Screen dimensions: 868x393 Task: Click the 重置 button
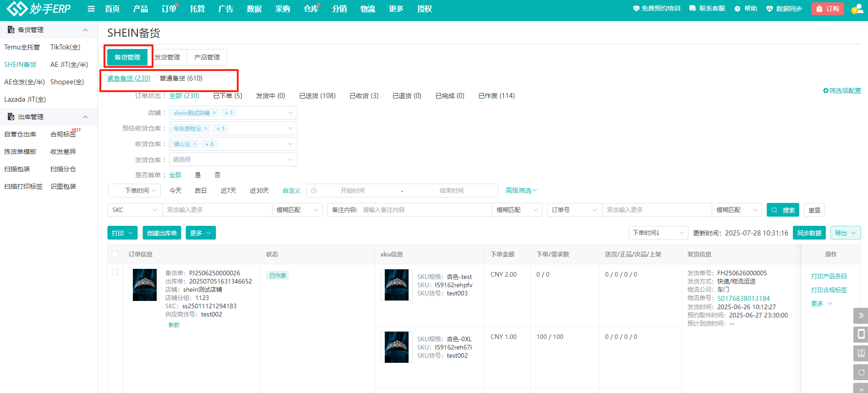(814, 210)
